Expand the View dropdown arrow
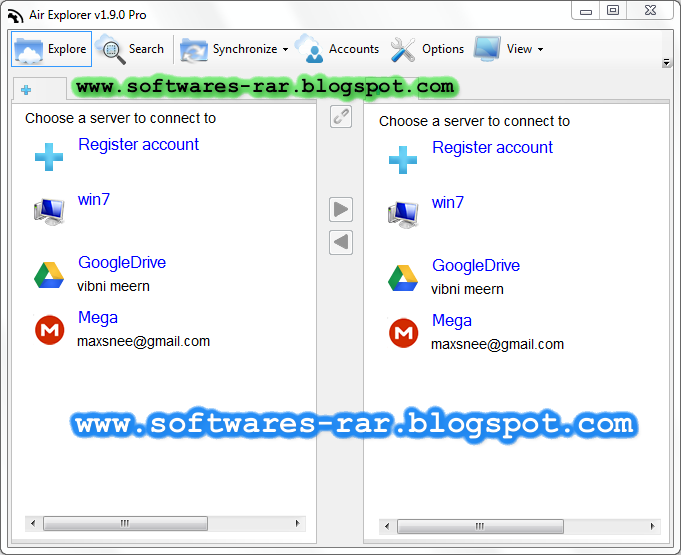681x555 pixels. [540, 50]
